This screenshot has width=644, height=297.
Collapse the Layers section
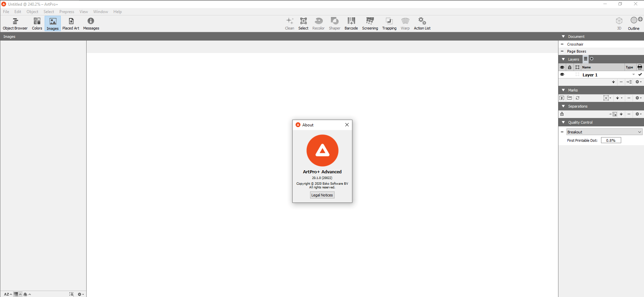[x=563, y=59]
